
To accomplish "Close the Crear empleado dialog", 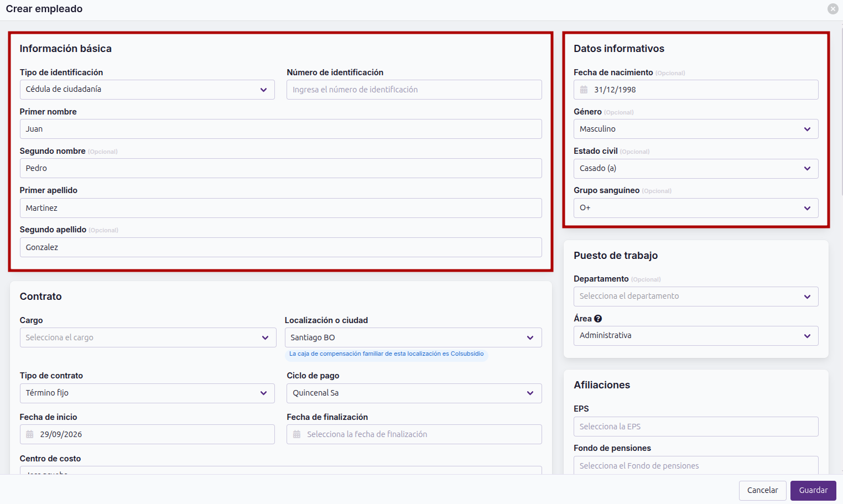I will 832,9.
